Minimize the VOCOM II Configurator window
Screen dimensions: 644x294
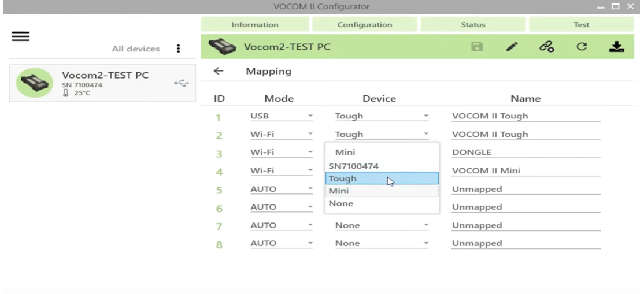coord(601,7)
